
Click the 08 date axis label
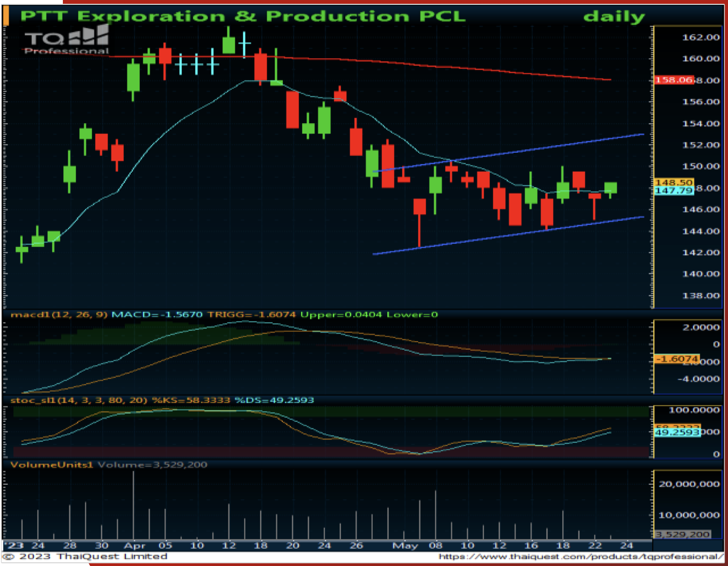tap(436, 545)
